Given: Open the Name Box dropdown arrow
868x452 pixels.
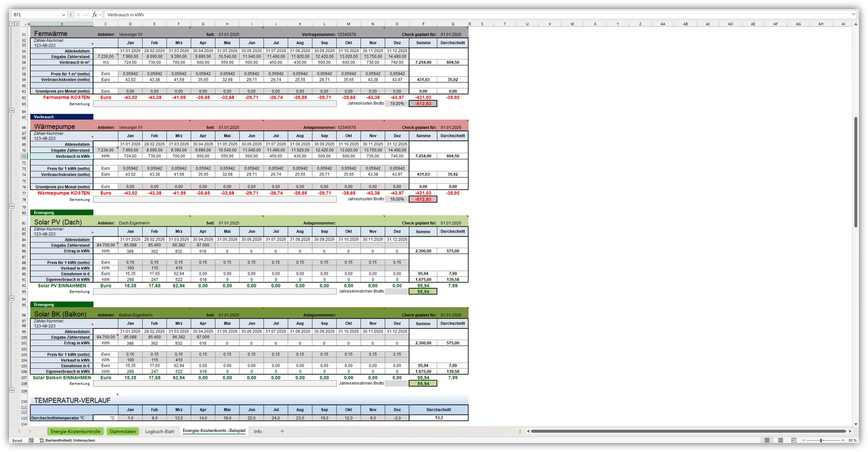Looking at the screenshot, I should 63,15.
